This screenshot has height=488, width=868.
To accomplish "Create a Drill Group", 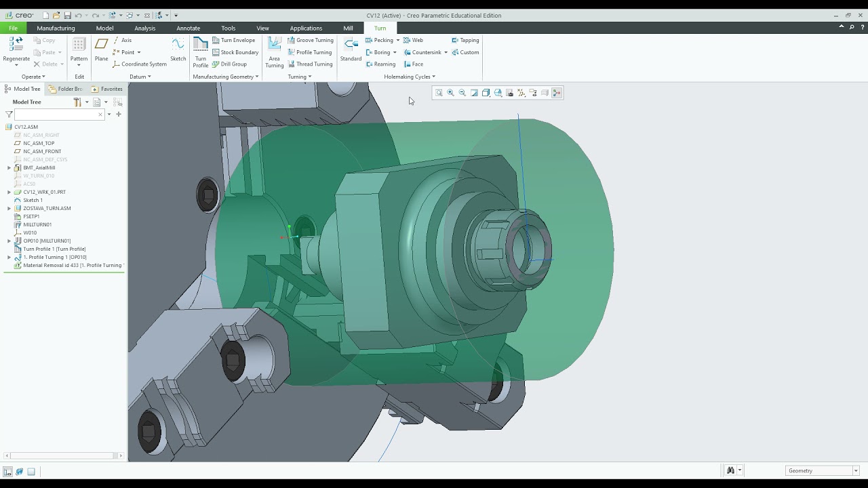I will pos(229,64).
